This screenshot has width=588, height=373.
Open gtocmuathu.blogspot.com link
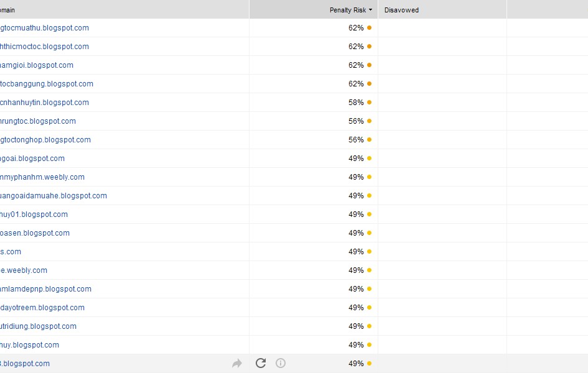point(45,28)
